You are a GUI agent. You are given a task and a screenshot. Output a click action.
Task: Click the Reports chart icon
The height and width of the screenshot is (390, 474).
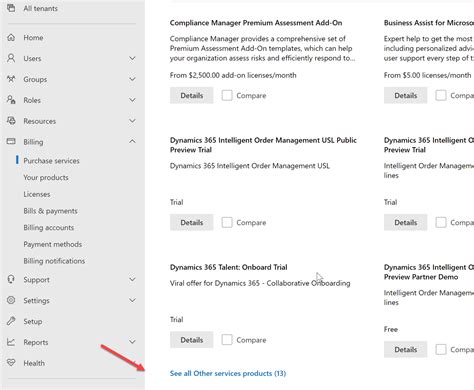tap(11, 342)
